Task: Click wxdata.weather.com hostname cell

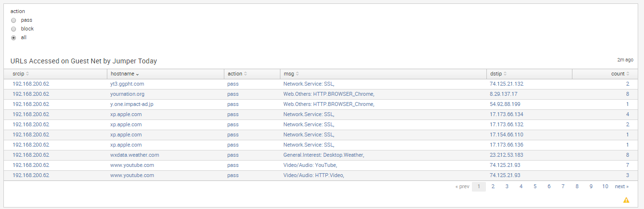Action: coord(134,155)
